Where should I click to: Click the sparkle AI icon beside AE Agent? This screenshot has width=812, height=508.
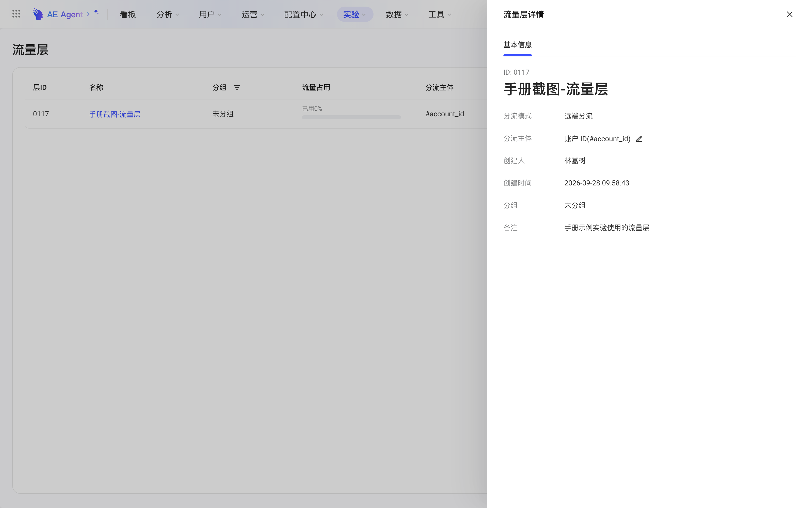tap(96, 12)
